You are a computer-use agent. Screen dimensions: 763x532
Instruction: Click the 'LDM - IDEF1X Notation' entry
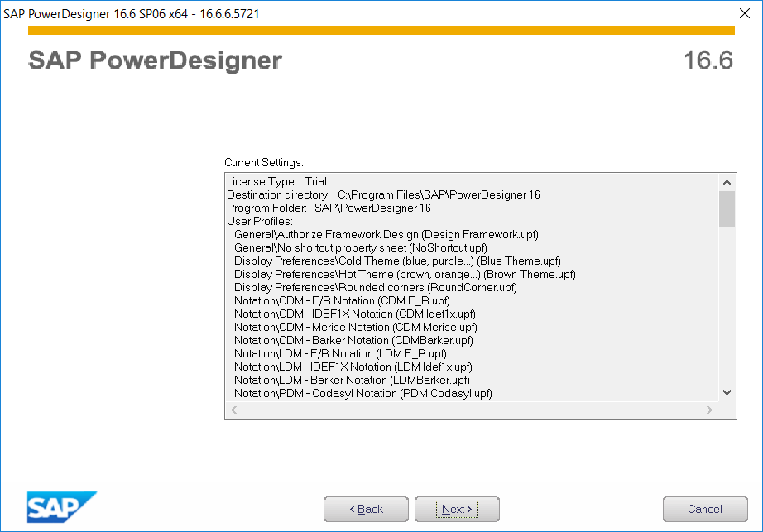pos(353,367)
